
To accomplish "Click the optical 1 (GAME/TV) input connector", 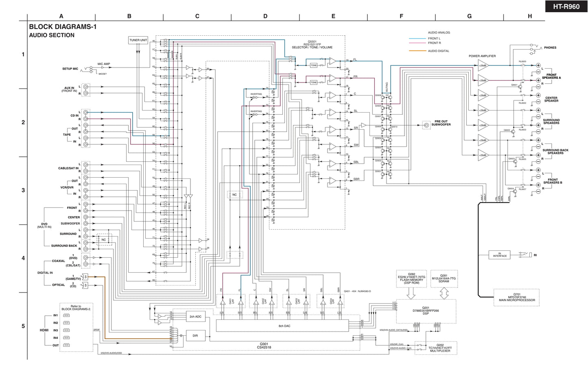I will pos(85,277).
